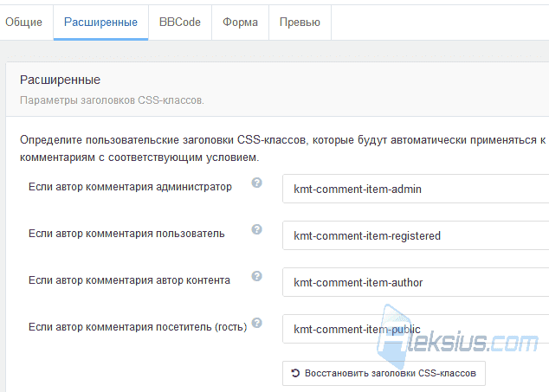Click label Если автор комментария администратор
The width and height of the screenshot is (549, 392).
(130, 187)
